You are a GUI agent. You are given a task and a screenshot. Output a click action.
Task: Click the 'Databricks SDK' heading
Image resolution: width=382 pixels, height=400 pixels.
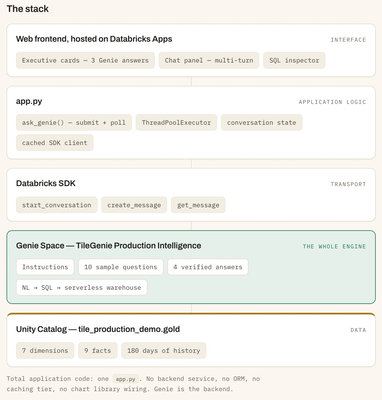(x=46, y=183)
